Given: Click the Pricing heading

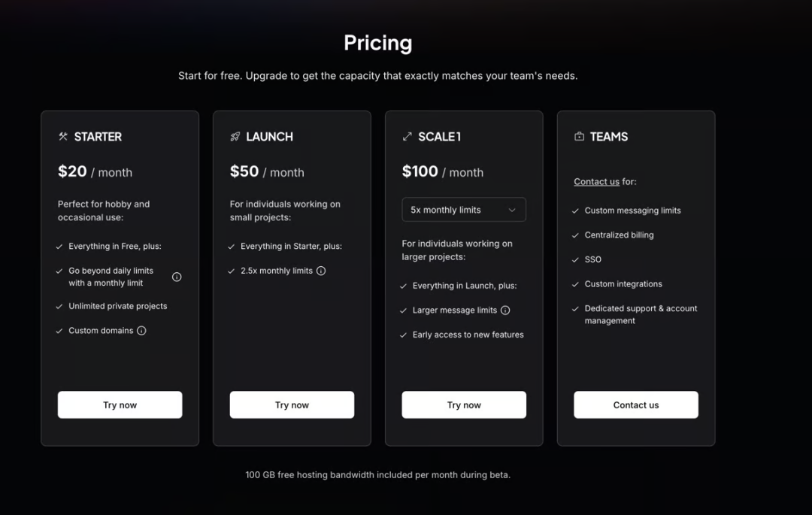Looking at the screenshot, I should click(378, 43).
